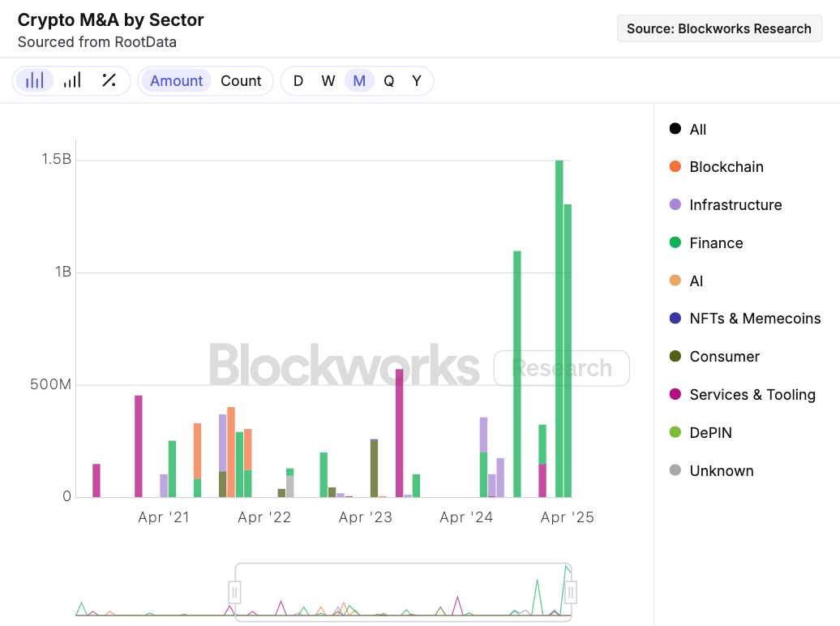Click the Infrastructure legend dot
The image size is (840, 626).
point(675,204)
